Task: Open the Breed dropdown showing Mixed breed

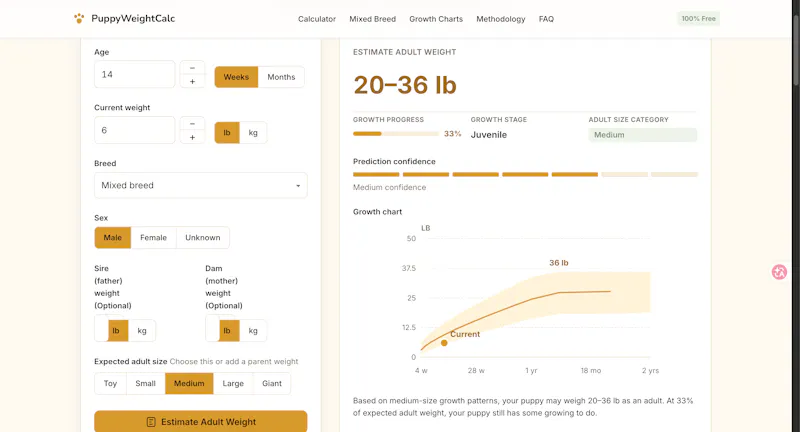Action: click(201, 185)
